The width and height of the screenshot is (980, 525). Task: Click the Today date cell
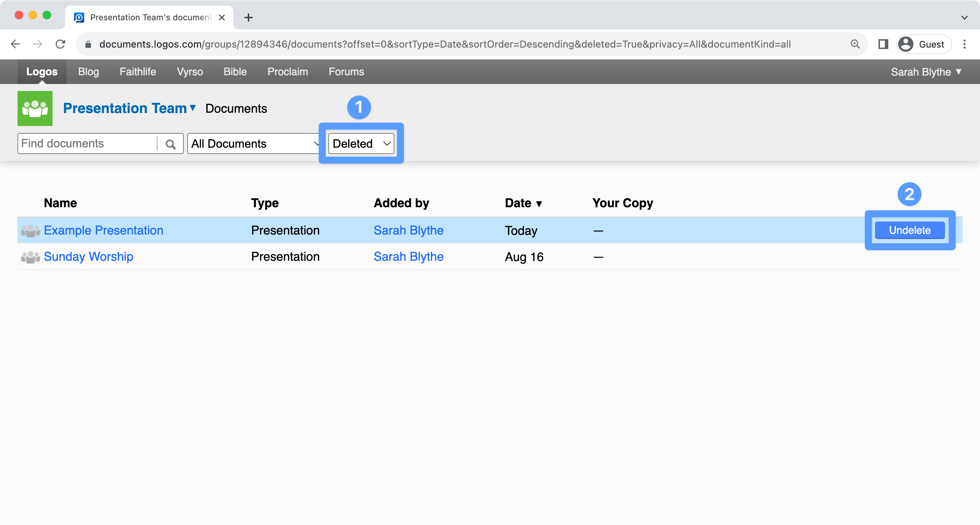[x=521, y=231]
